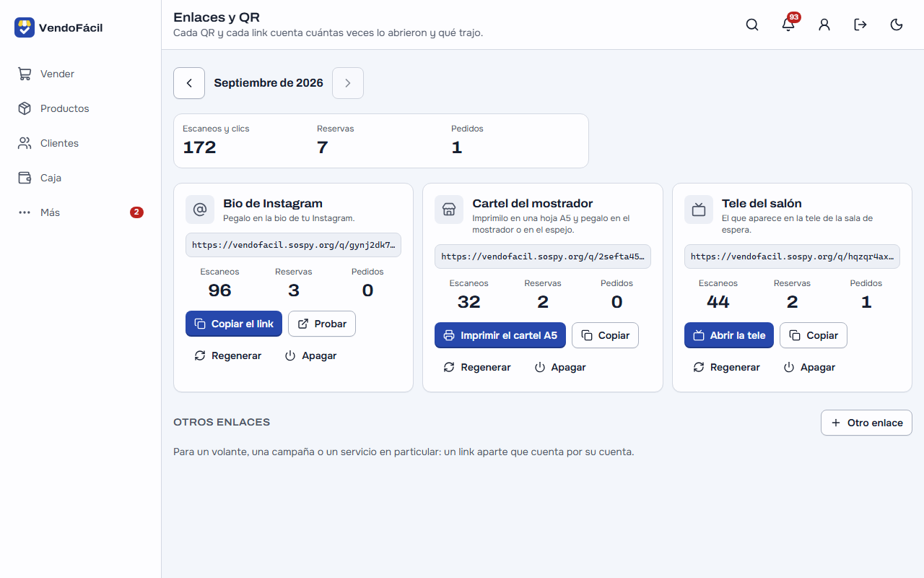The height and width of the screenshot is (578, 924).
Task: Click the Enlaces y QR page title
Action: coord(217,17)
